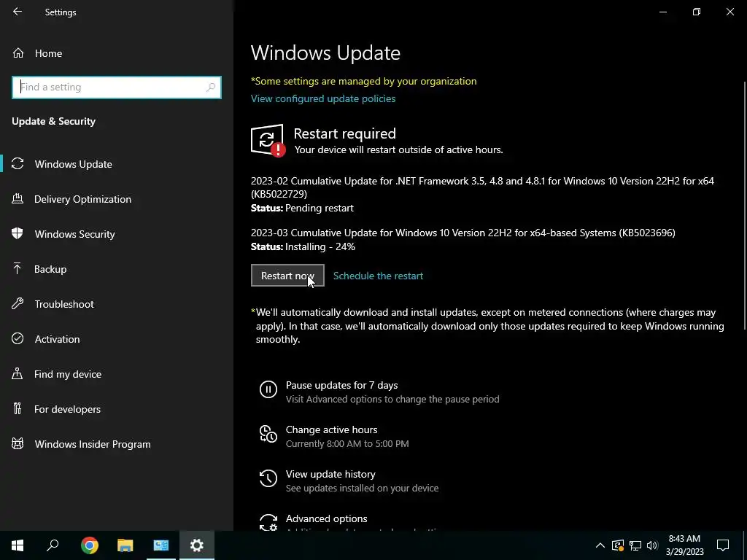The height and width of the screenshot is (560, 747).
Task: Open the taskbar app beside File Explorer
Action: pos(161,545)
